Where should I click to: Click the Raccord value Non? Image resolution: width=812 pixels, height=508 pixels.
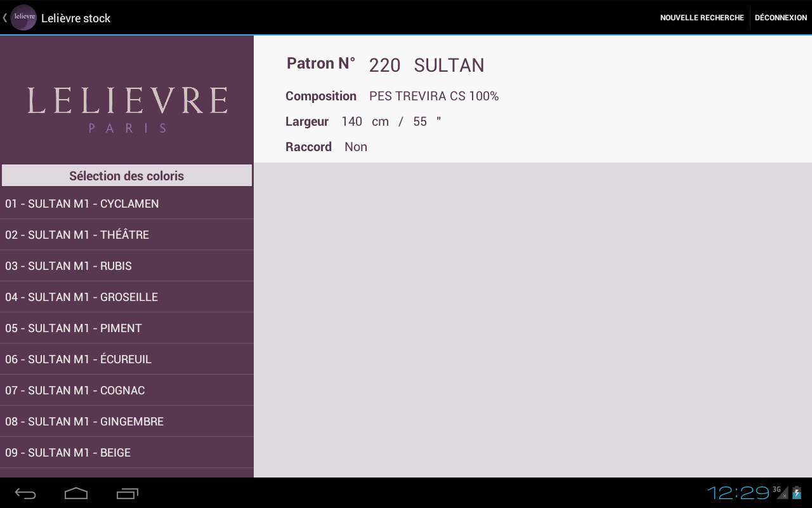click(356, 147)
